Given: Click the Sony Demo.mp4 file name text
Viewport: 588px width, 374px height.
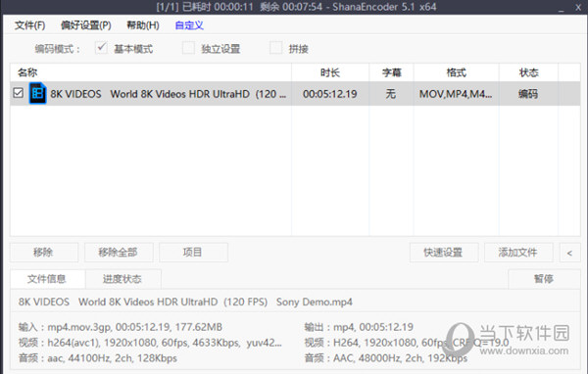Looking at the screenshot, I should (x=315, y=303).
